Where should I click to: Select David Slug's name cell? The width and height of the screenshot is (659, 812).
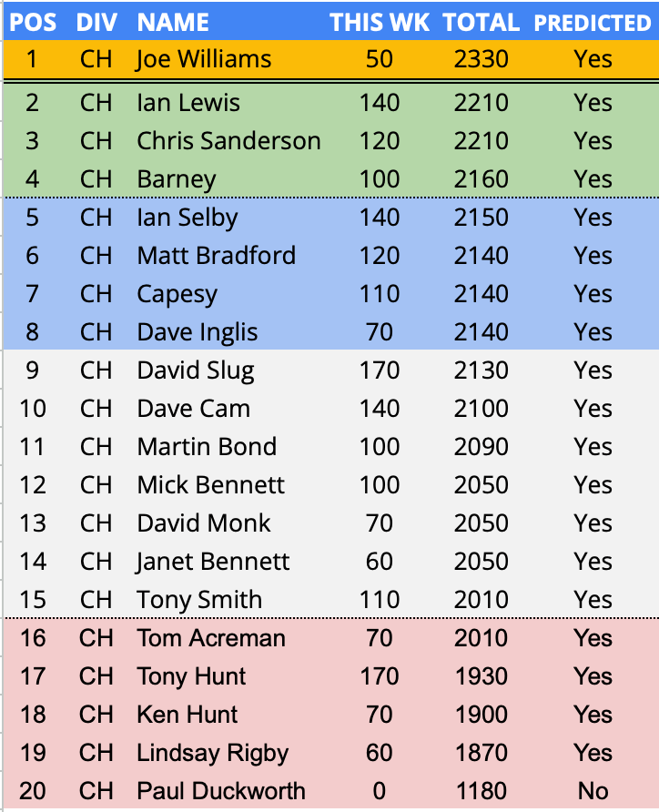(196, 370)
